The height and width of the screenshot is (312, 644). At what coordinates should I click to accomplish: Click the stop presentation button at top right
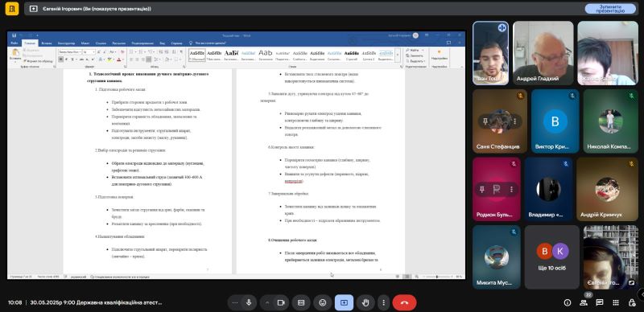coord(610,9)
